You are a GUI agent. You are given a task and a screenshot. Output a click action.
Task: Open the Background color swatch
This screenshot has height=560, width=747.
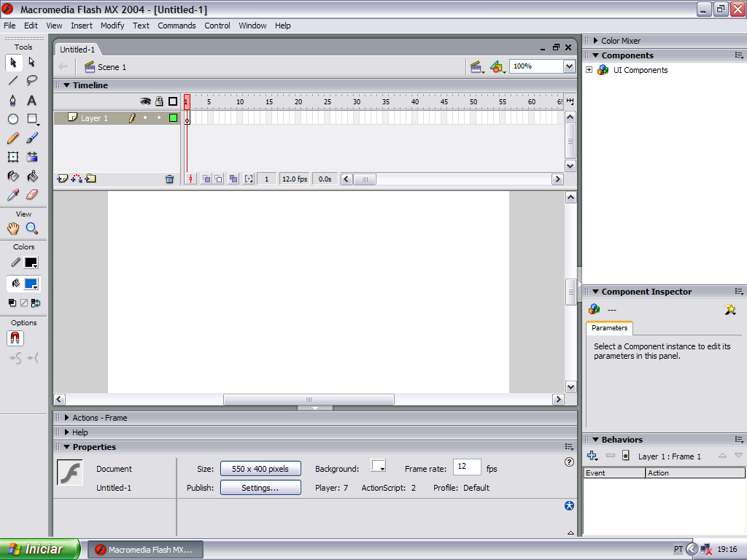(379, 466)
